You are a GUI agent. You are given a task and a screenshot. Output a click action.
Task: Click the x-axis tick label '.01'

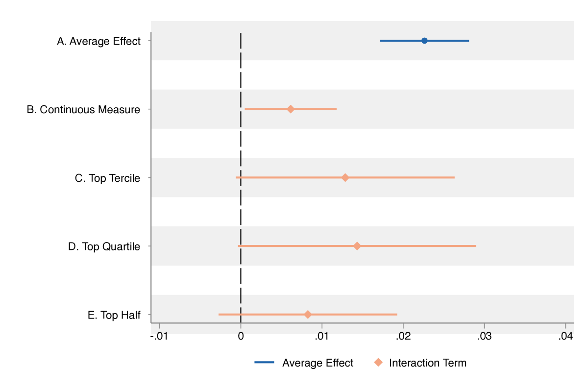point(322,337)
